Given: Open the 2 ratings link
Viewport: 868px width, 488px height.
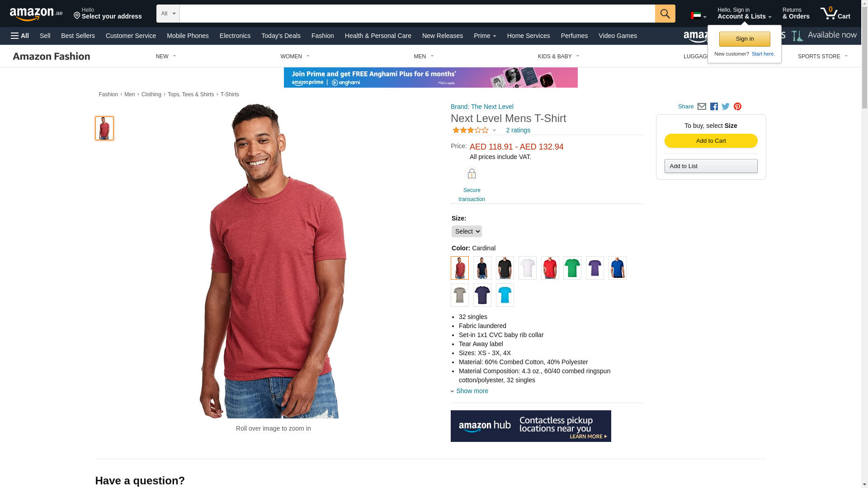Looking at the screenshot, I should point(518,130).
